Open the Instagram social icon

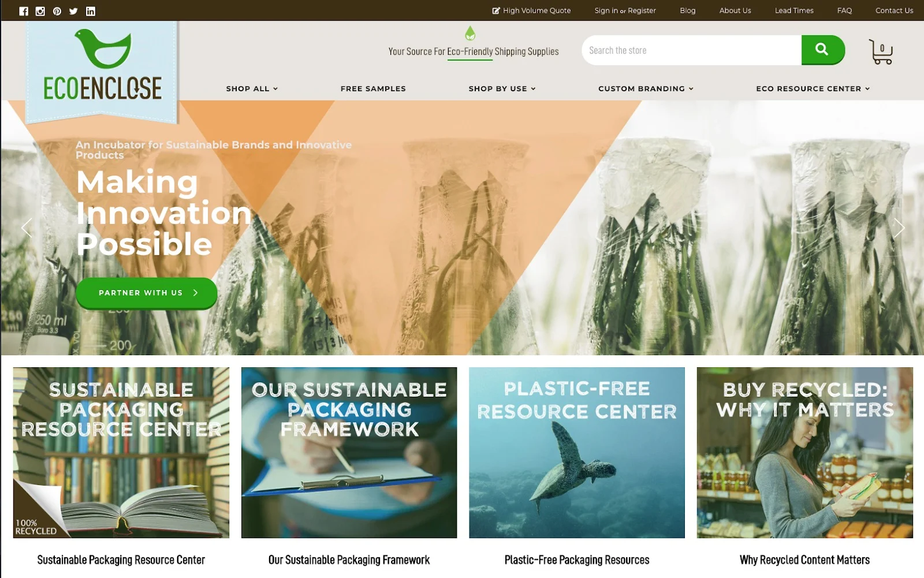[x=40, y=11]
